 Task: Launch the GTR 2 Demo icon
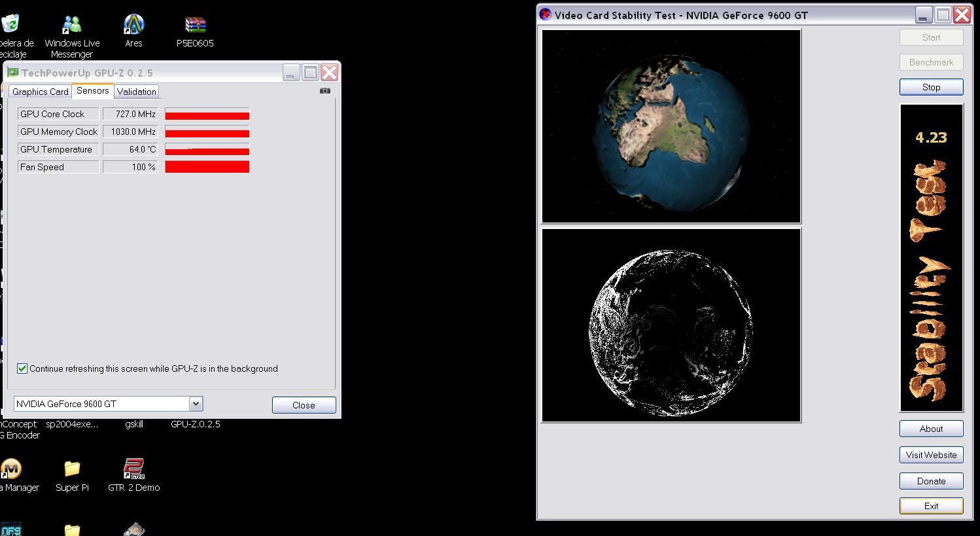pos(133,469)
